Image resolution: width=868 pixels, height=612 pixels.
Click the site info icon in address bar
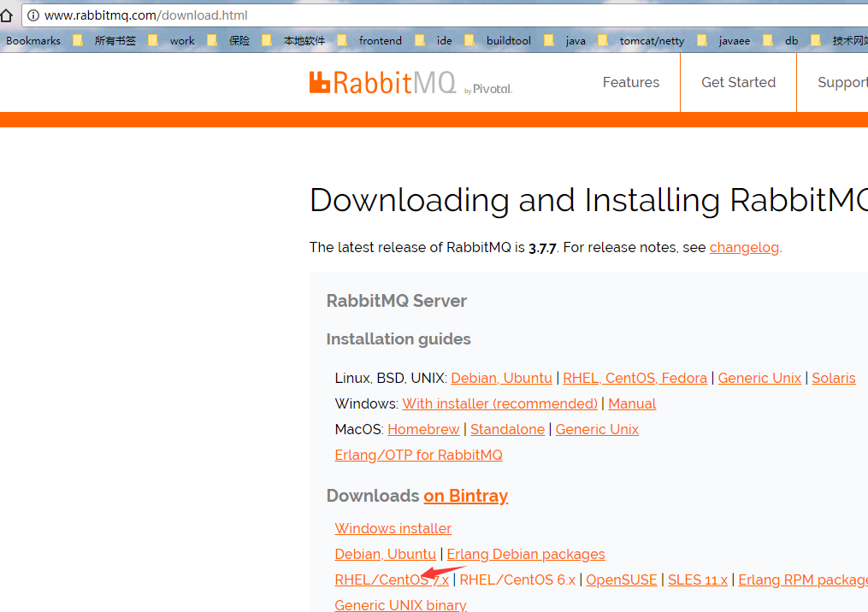pos(33,15)
